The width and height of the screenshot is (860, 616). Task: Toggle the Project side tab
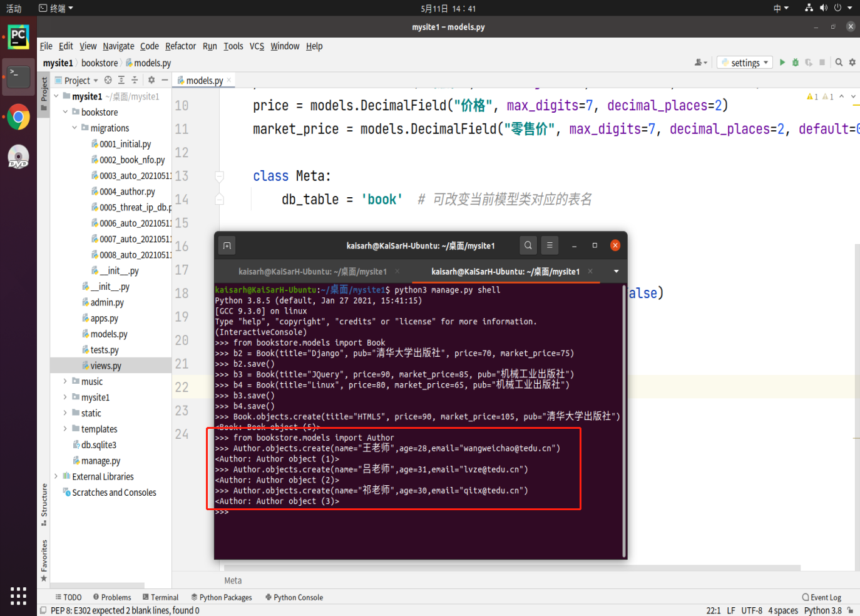[x=44, y=94]
